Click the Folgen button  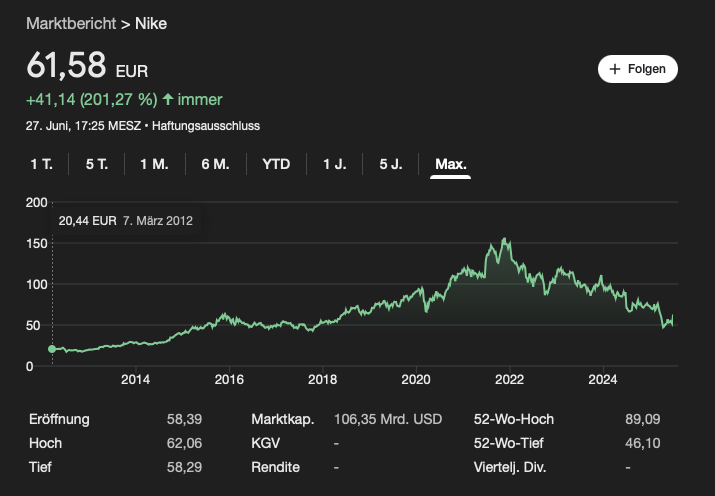click(637, 69)
